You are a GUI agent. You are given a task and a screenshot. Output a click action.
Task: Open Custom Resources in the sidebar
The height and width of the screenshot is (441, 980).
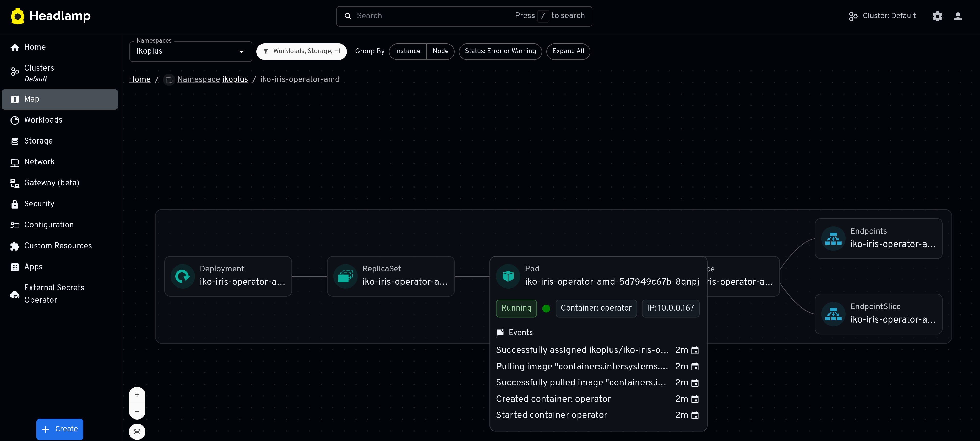(58, 246)
